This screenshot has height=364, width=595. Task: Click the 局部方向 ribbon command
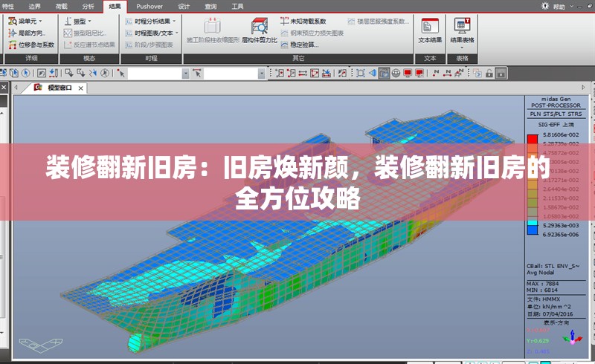click(x=27, y=33)
